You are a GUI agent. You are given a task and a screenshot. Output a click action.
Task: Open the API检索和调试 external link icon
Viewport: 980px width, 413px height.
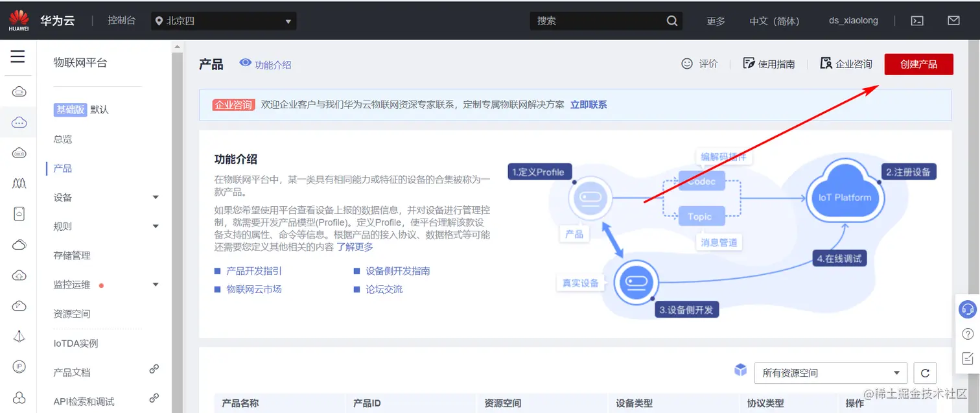click(154, 398)
